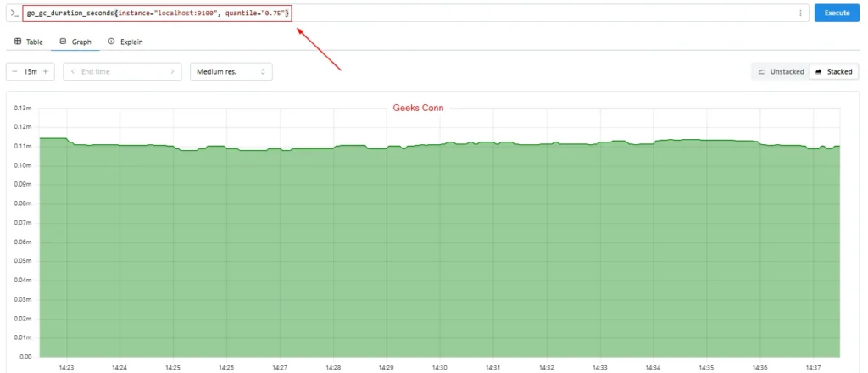Select the Stacked graph mode
The height and width of the screenshot is (373, 868).
(x=833, y=72)
